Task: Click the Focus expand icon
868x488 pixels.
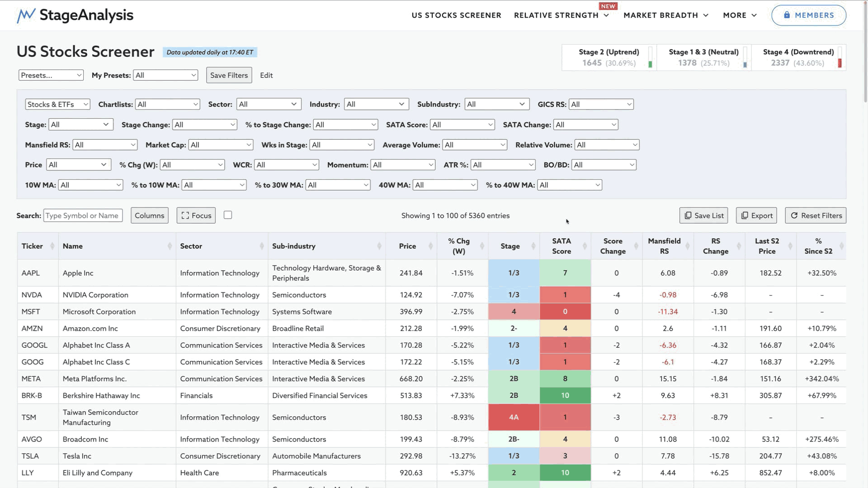Action: [x=185, y=216]
